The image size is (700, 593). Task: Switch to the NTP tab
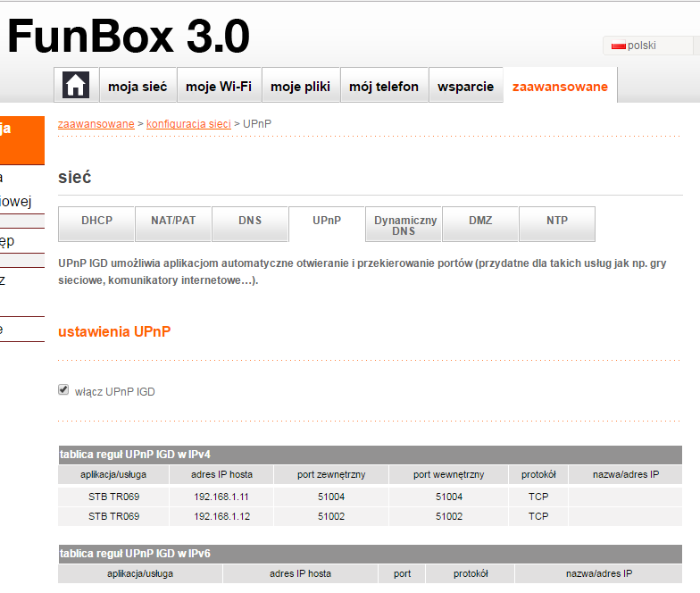click(557, 223)
